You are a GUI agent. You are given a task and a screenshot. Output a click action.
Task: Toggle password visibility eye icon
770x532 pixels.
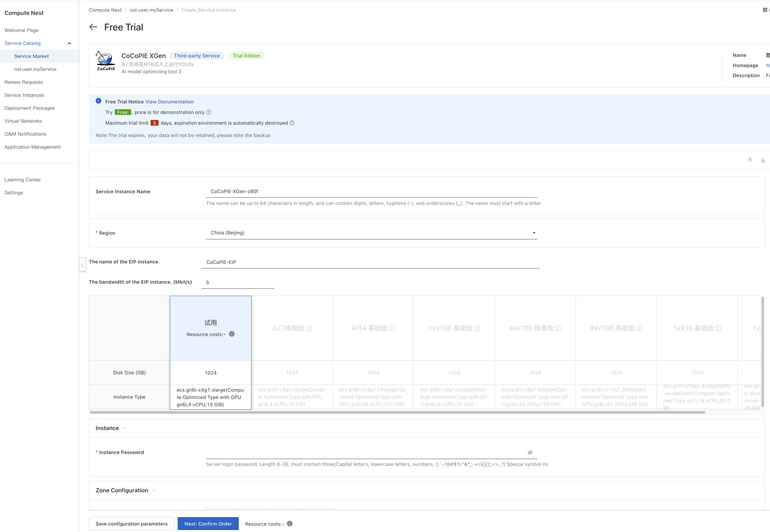[x=530, y=453]
